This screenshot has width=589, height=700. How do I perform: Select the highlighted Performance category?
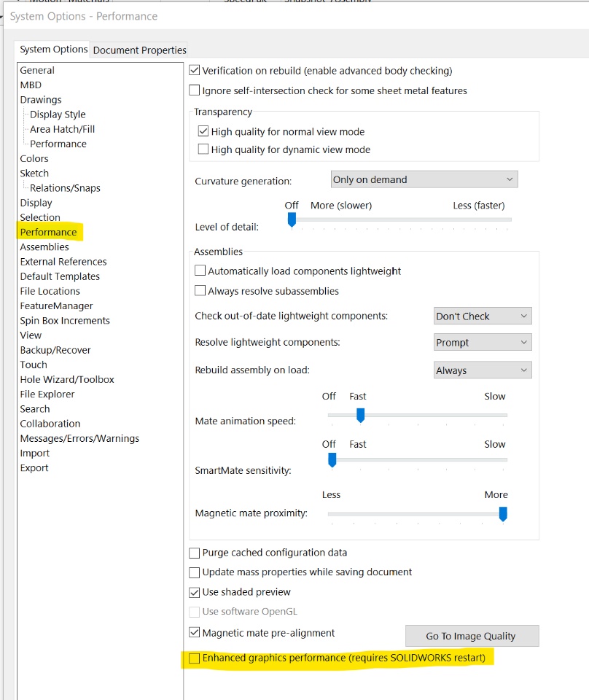(x=48, y=232)
